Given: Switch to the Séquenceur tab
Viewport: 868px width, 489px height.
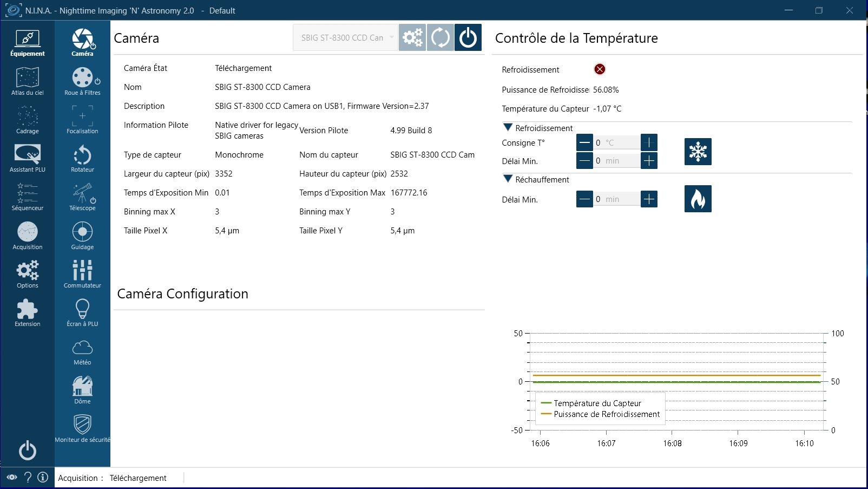Looking at the screenshot, I should coord(27,197).
